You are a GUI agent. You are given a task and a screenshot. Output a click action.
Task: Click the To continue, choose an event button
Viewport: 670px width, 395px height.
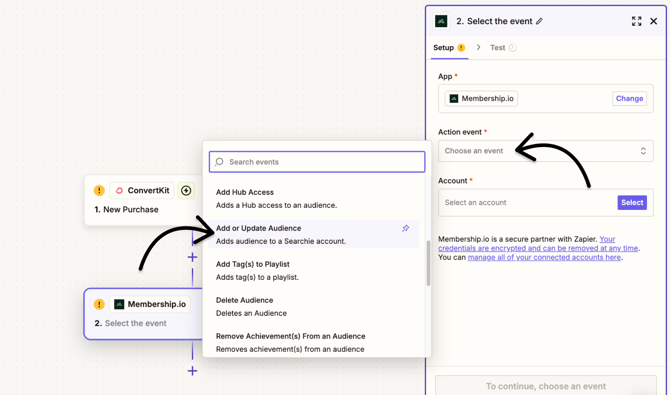pyautogui.click(x=546, y=386)
